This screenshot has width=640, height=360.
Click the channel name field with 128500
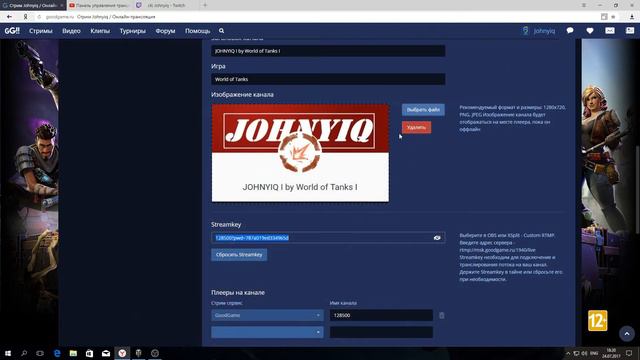[x=381, y=315]
